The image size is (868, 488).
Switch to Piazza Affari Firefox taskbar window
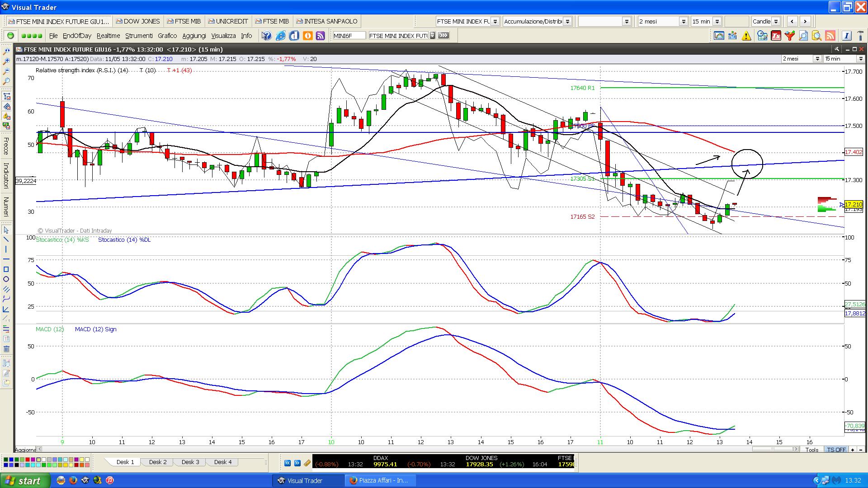pos(380,480)
